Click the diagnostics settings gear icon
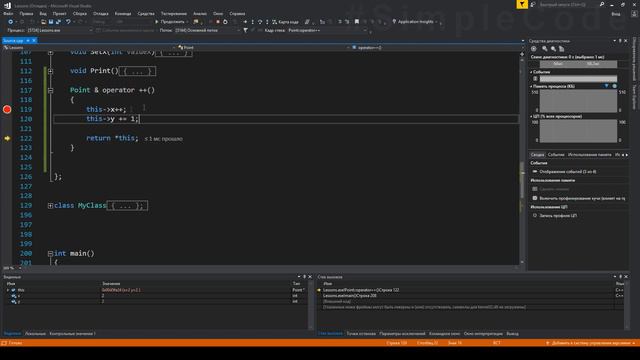The image size is (640, 360). tap(533, 49)
